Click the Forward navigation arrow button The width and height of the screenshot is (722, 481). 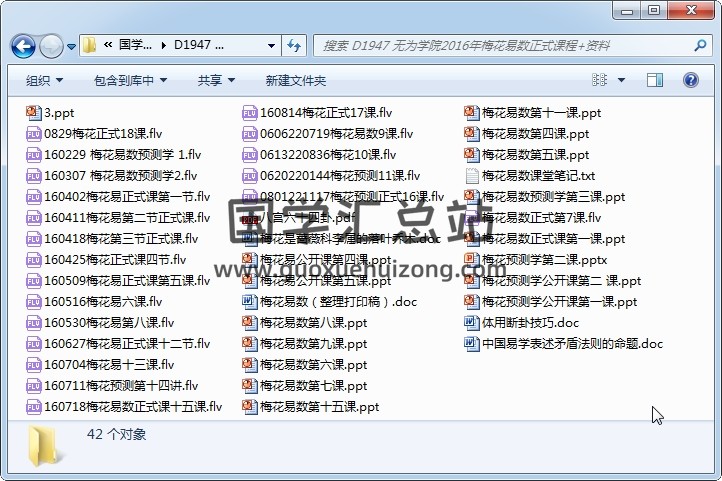tap(51, 46)
